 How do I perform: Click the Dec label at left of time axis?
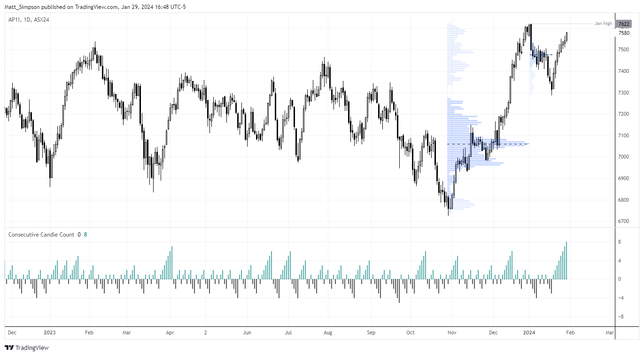coord(12,332)
